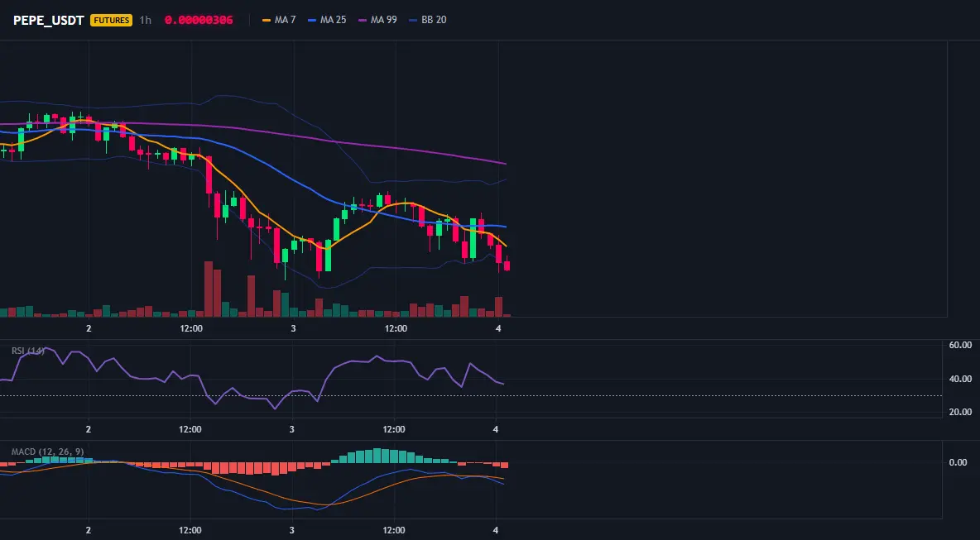Toggle the MA 25 legend item
Image resolution: width=980 pixels, height=540 pixels.
(x=327, y=20)
